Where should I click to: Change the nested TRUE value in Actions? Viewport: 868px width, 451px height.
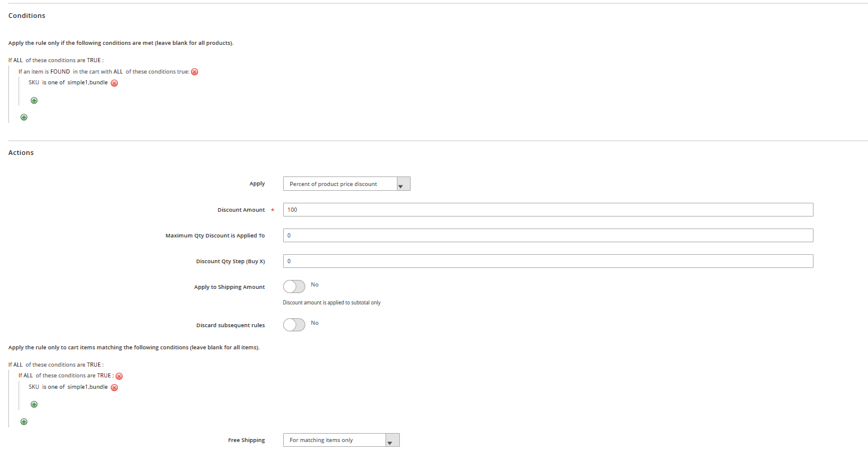104,376
